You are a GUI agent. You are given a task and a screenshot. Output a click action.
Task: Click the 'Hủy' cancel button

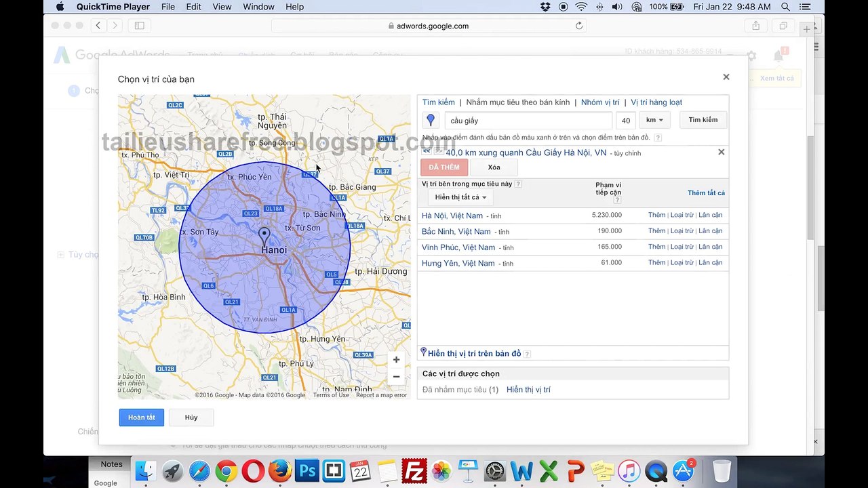[191, 418]
